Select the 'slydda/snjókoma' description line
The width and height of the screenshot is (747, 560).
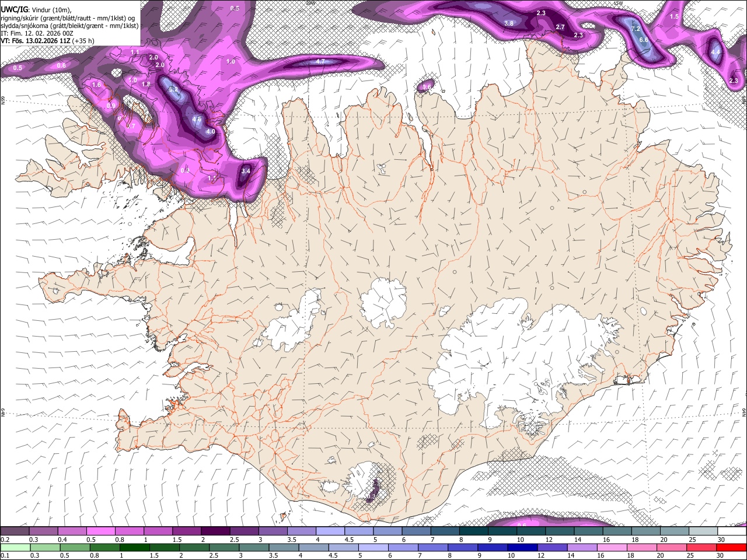pyautogui.click(x=69, y=26)
